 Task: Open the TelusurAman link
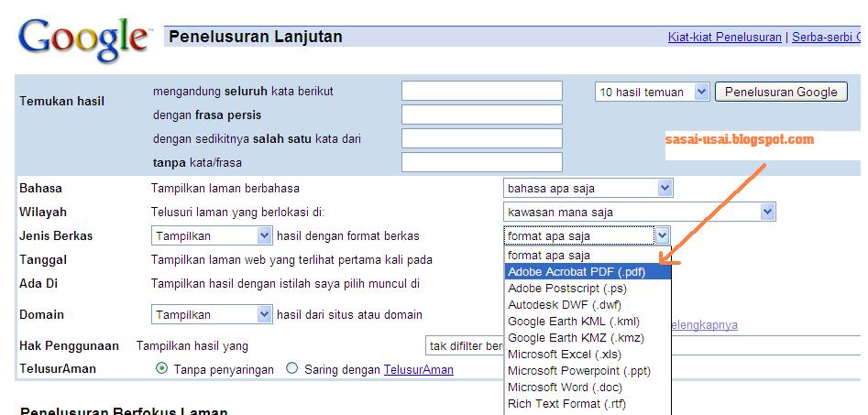(x=419, y=369)
